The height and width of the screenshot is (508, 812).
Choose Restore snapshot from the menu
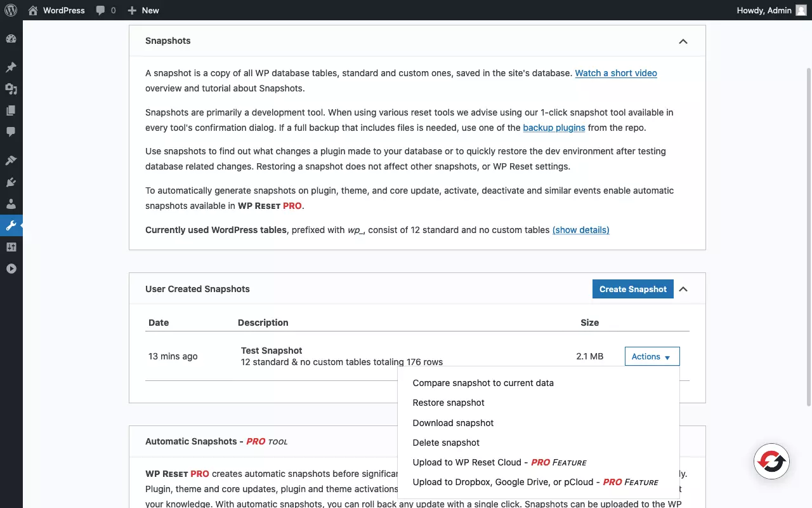tap(449, 403)
